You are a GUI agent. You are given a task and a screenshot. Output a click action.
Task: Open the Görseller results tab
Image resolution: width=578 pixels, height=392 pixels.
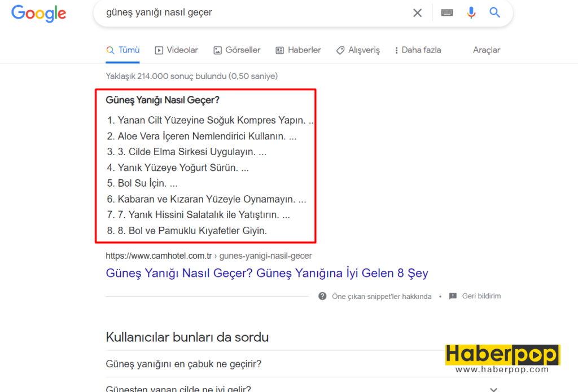click(x=237, y=50)
